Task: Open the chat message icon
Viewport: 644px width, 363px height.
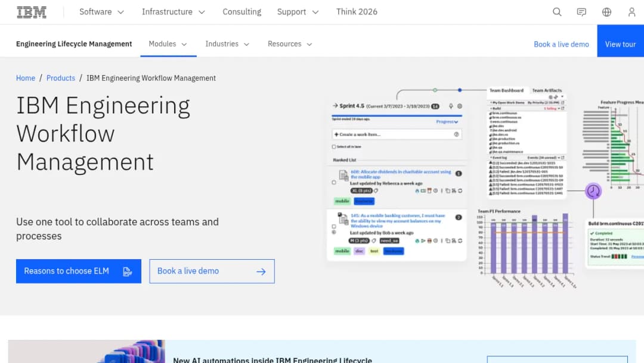Action: [581, 12]
